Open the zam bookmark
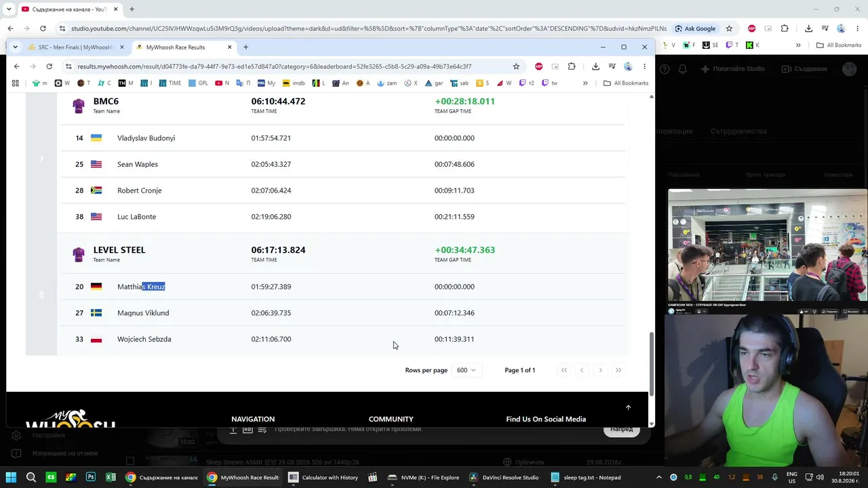Image resolution: width=868 pixels, height=488 pixels. tap(387, 83)
